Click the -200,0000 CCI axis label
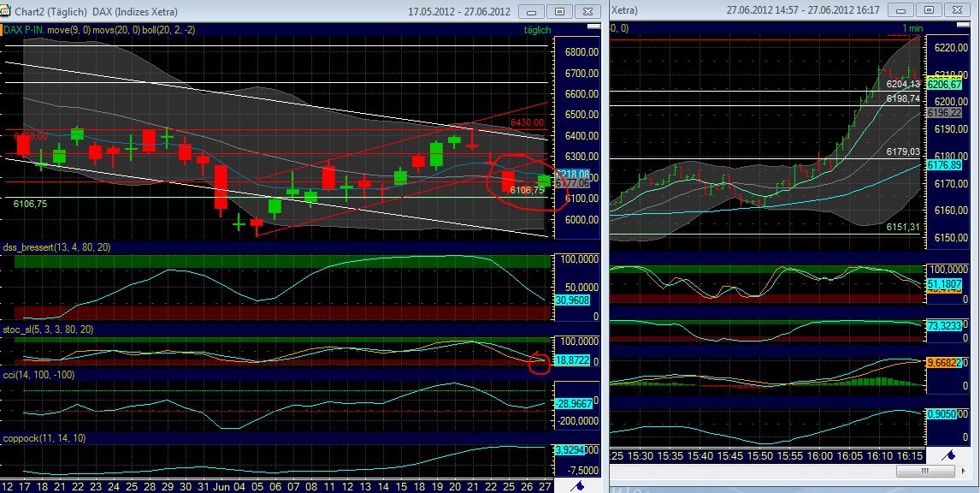 tap(576, 421)
